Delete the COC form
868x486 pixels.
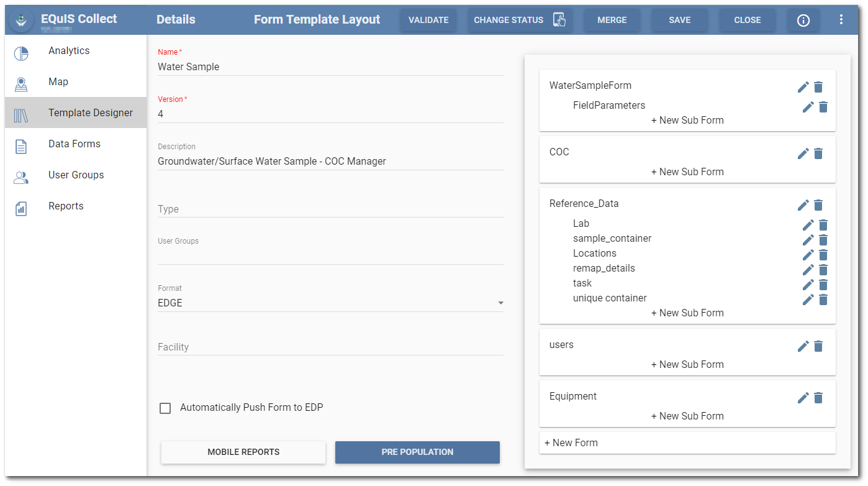coord(818,154)
